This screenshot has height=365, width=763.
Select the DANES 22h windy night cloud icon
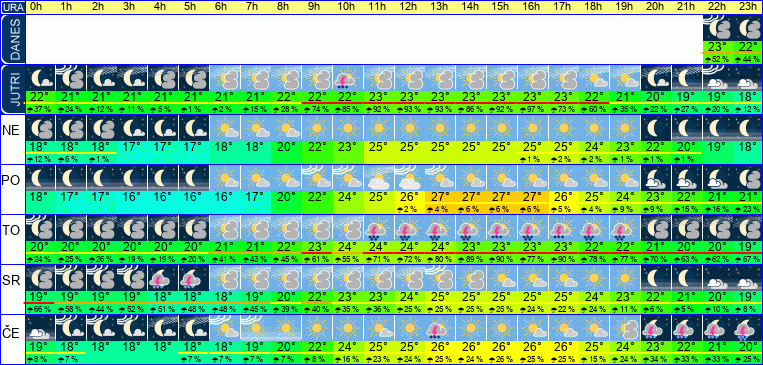(x=717, y=28)
